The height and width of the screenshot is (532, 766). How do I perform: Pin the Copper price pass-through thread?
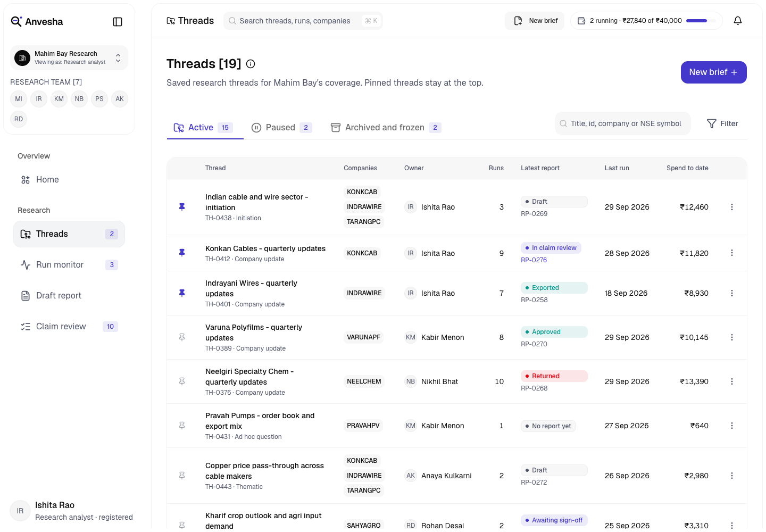pyautogui.click(x=182, y=476)
